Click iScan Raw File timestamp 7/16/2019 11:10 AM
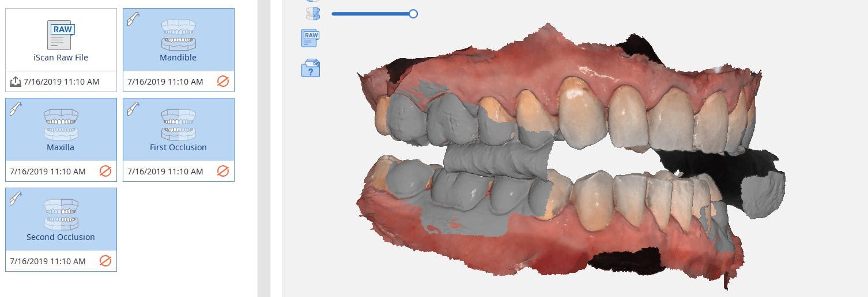868x297 pixels. (62, 82)
